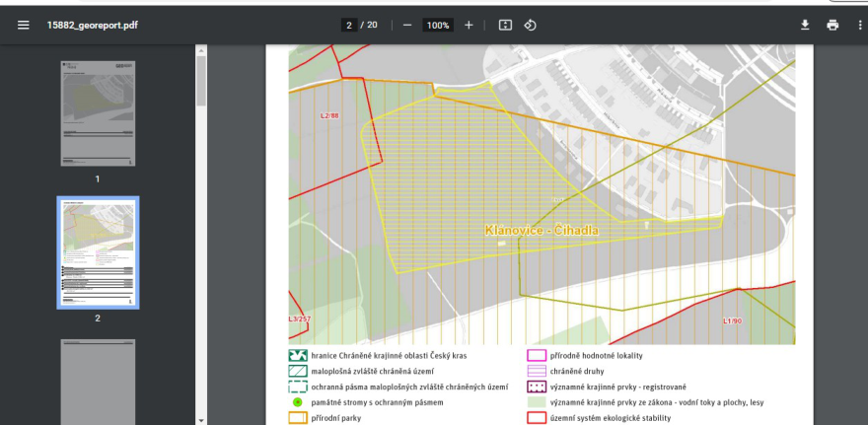The image size is (868, 425).
Task: Select page number input field
Action: [x=349, y=25]
